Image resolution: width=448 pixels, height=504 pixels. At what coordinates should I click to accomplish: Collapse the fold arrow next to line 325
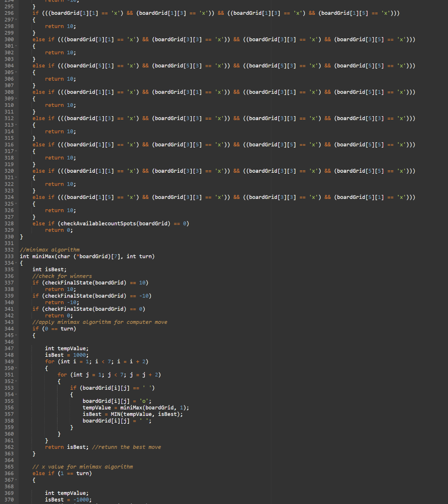pyautogui.click(x=17, y=204)
